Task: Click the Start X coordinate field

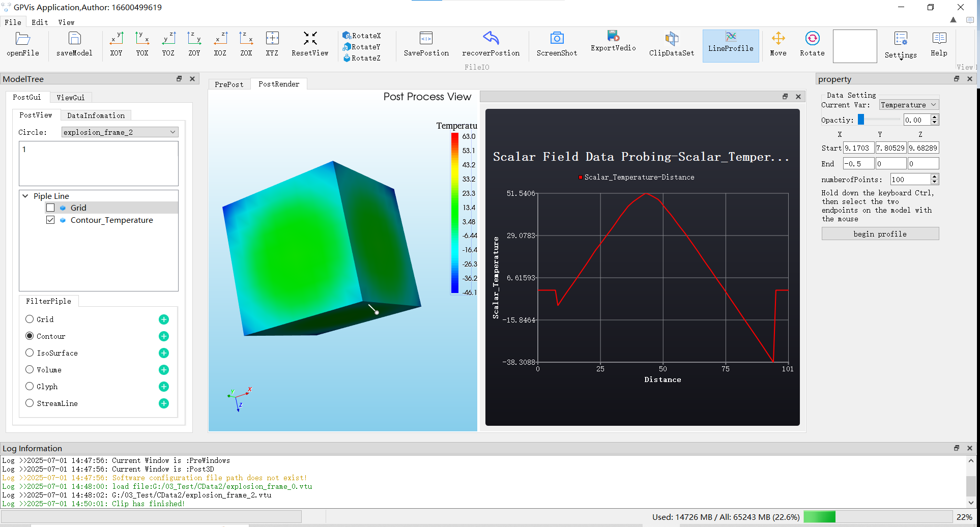Action: coord(858,148)
